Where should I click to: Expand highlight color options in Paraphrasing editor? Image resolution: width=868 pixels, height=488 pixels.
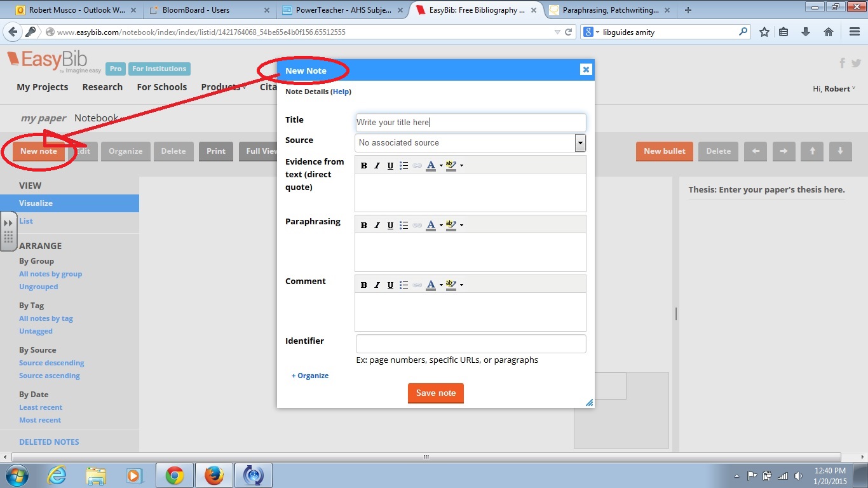tap(461, 226)
